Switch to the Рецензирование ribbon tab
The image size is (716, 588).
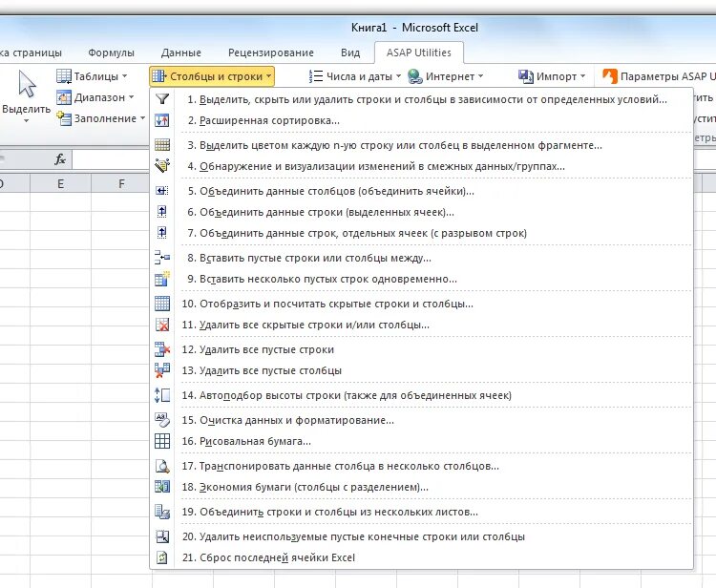click(271, 52)
